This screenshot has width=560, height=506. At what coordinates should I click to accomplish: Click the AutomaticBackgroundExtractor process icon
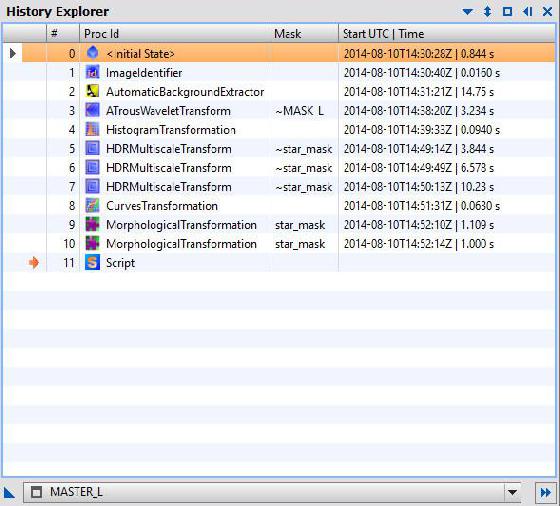(92, 91)
